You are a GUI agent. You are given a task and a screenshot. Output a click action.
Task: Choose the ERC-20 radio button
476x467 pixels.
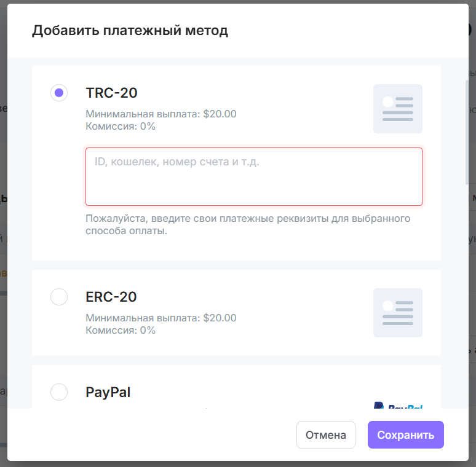point(59,297)
